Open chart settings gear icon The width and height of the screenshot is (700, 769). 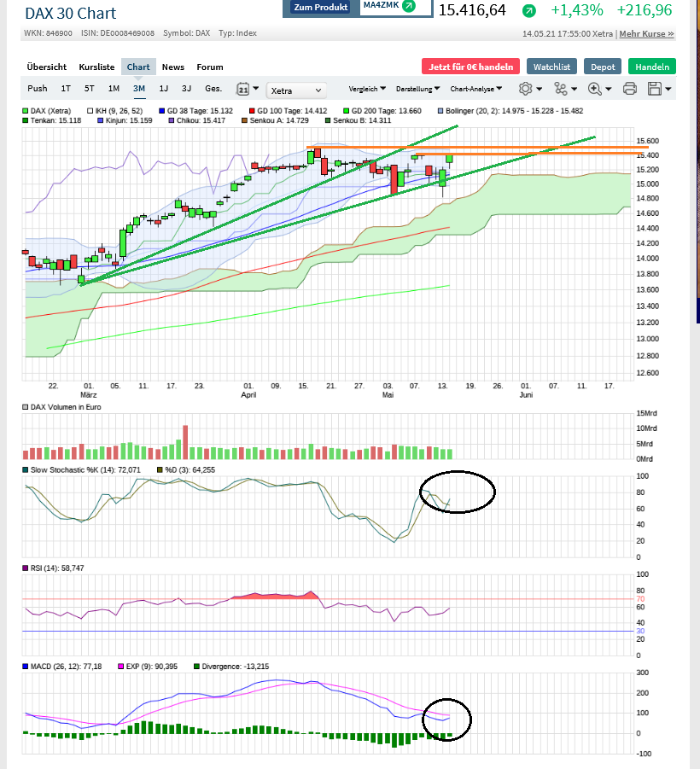(526, 89)
